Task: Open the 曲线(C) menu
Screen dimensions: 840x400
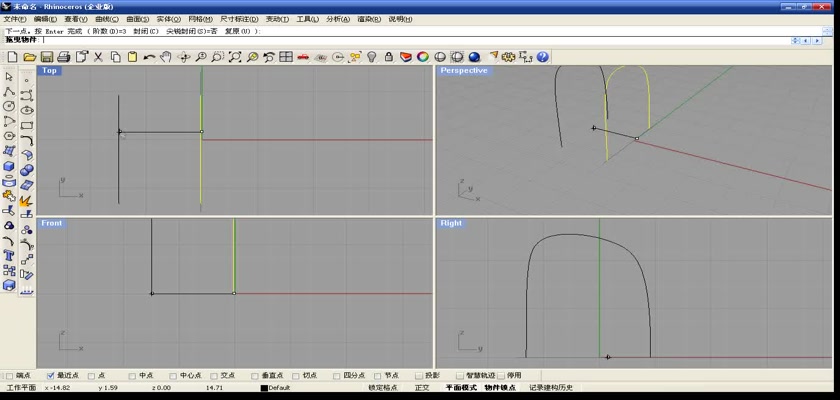Action: pyautogui.click(x=107, y=19)
